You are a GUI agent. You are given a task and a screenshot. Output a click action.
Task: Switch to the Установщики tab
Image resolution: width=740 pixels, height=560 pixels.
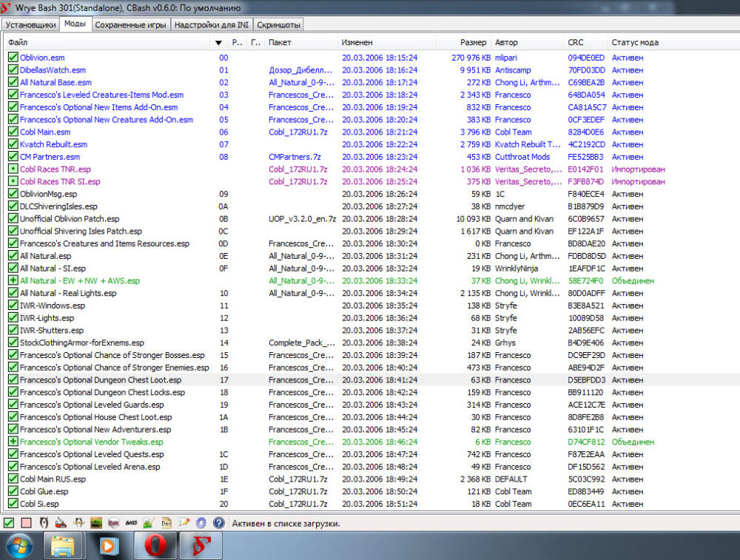(30, 25)
